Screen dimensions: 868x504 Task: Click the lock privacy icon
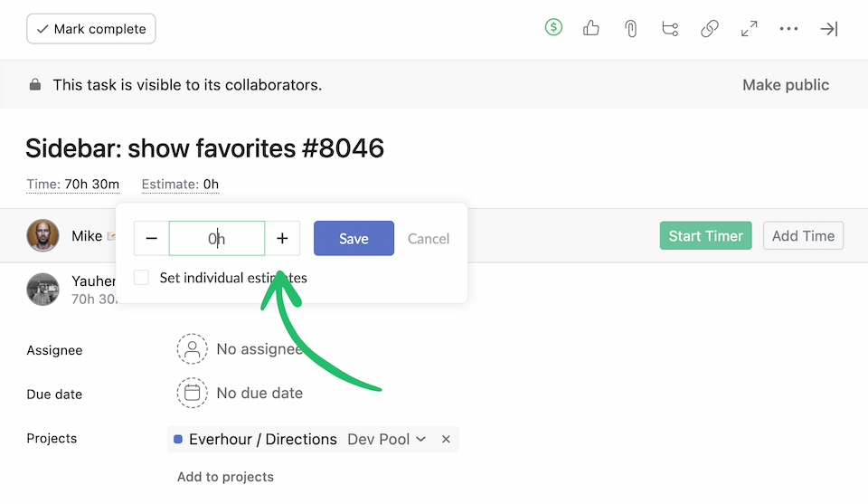[x=35, y=84]
